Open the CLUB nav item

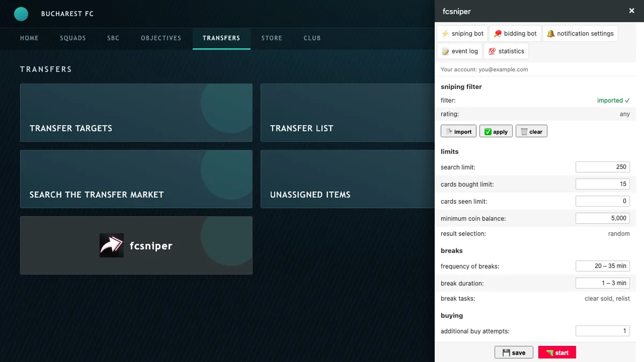pos(312,38)
